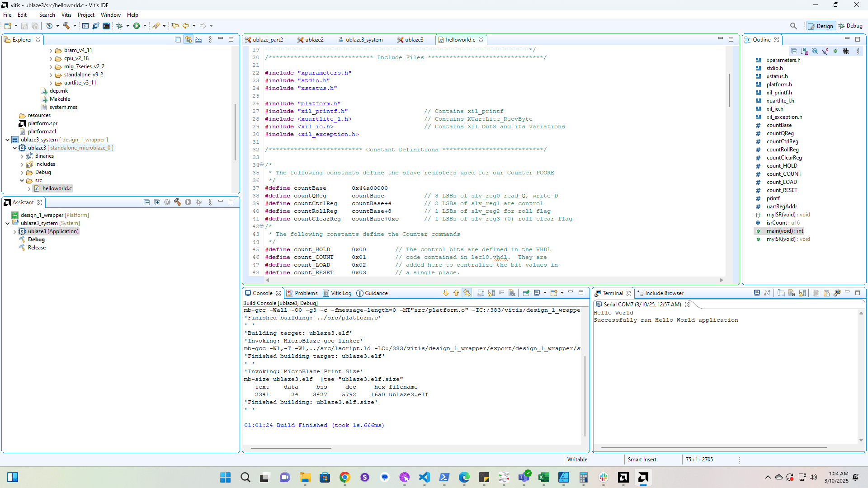Click the Debug bug icon in toolbar
The width and height of the screenshot is (868, 488).
(119, 26)
